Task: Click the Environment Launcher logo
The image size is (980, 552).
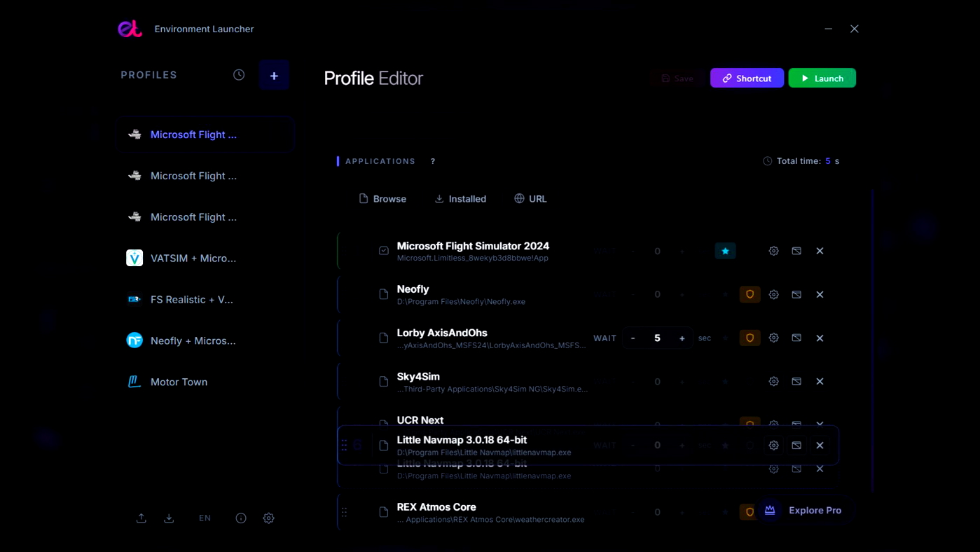Action: point(130,29)
